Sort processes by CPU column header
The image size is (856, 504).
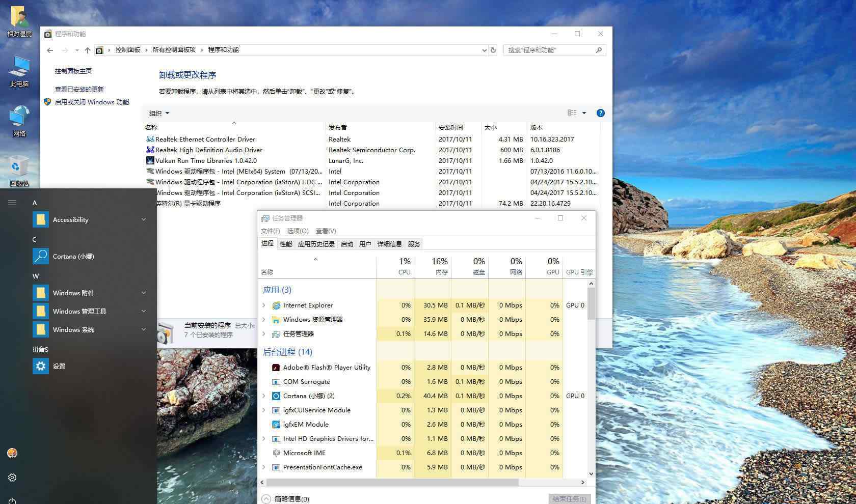(x=396, y=266)
